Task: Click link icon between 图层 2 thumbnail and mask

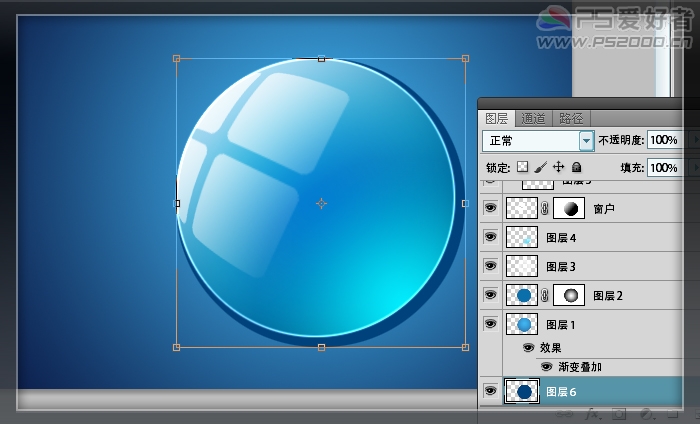Action: [545, 295]
